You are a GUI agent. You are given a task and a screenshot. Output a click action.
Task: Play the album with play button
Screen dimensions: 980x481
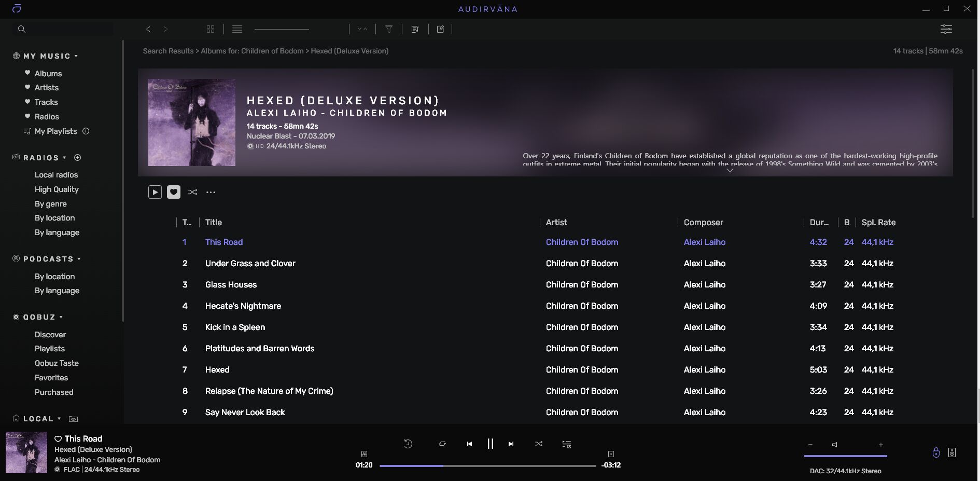155,192
